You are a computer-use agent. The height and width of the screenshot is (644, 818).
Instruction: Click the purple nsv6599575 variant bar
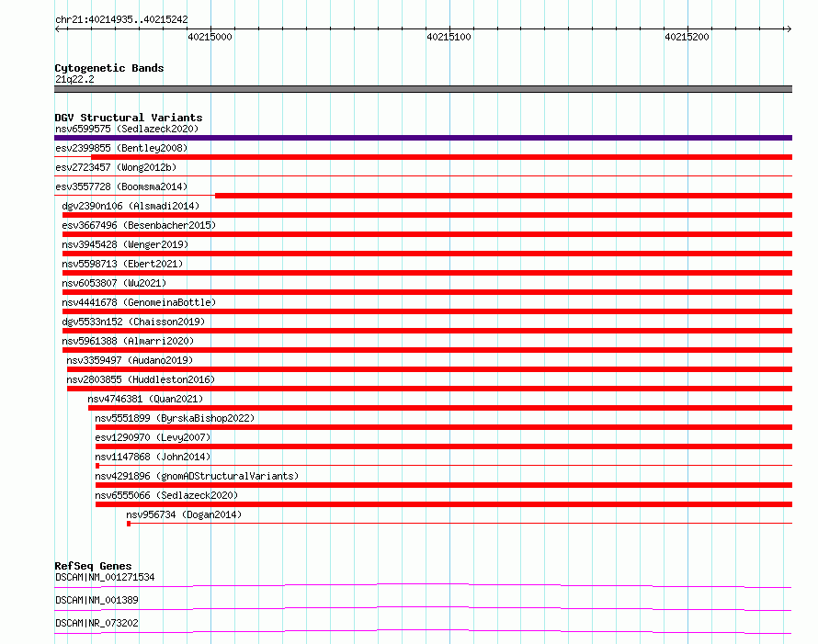point(423,138)
